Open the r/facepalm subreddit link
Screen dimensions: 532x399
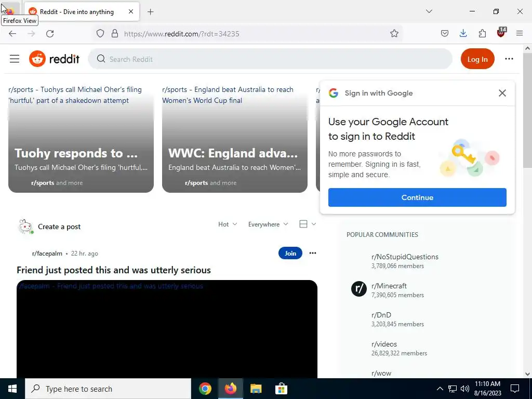click(47, 254)
